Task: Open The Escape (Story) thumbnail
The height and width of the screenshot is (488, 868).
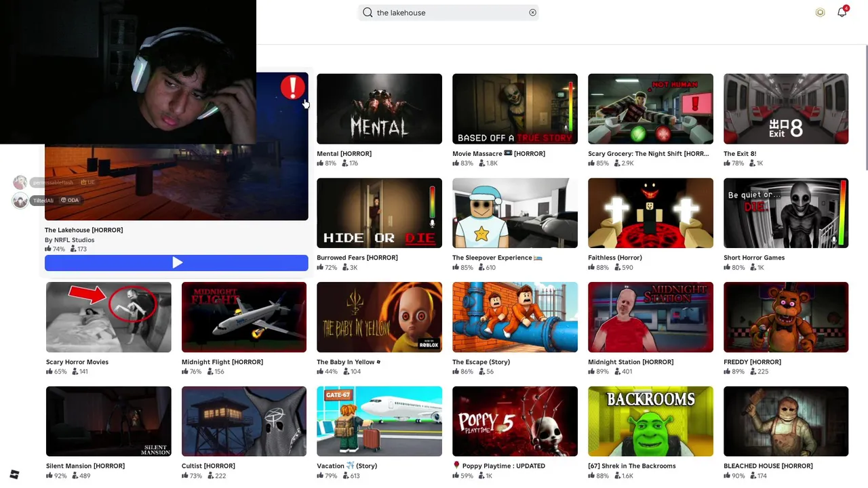Action: 515,317
